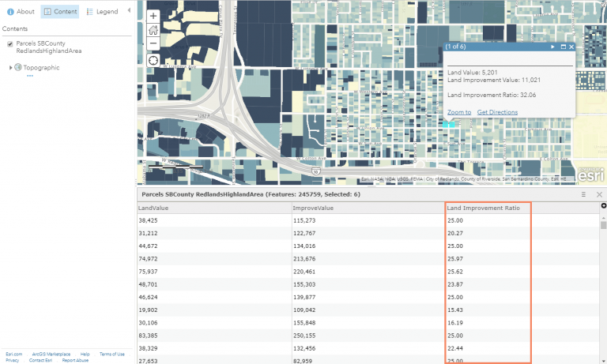Click the Esri logo on map
This screenshot has width=607, height=364.
[x=590, y=174]
